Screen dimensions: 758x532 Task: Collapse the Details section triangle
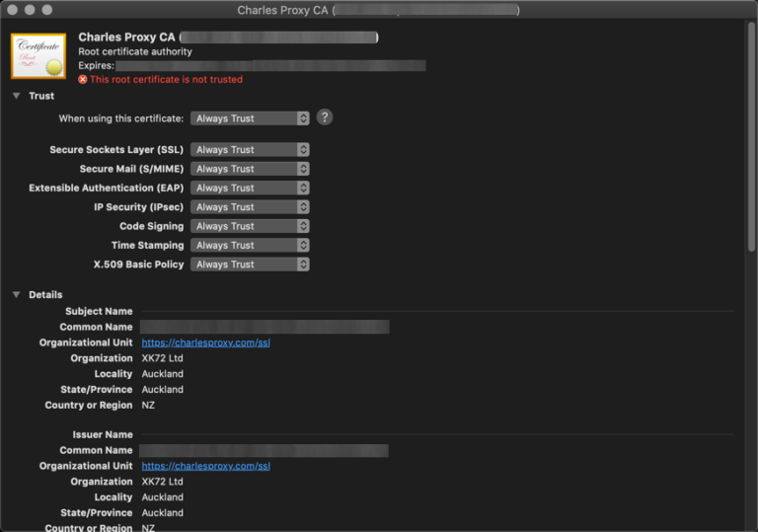coord(16,294)
